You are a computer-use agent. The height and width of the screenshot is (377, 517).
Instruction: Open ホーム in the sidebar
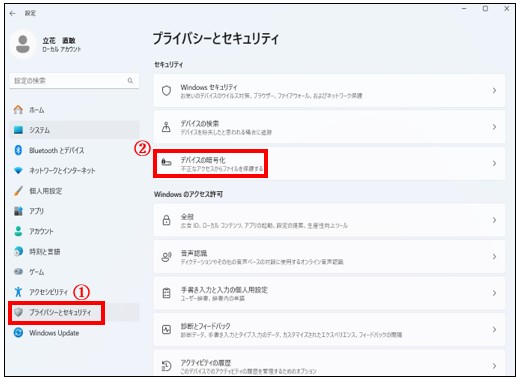click(x=74, y=110)
